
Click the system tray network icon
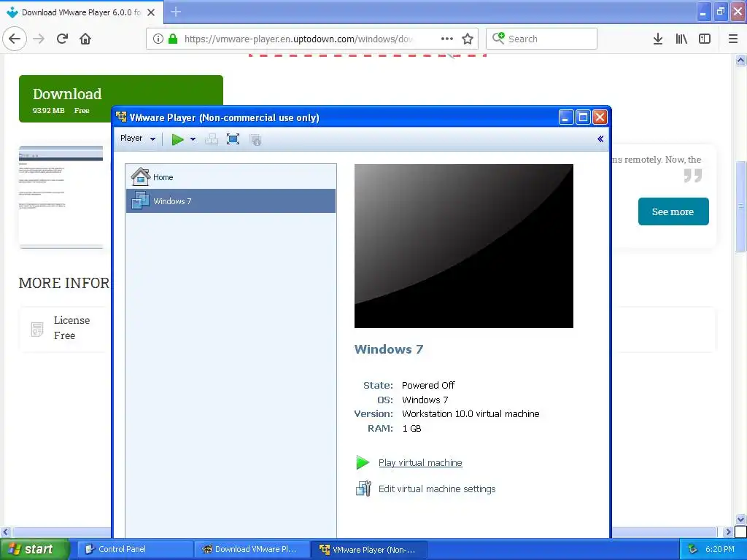pyautogui.click(x=692, y=550)
